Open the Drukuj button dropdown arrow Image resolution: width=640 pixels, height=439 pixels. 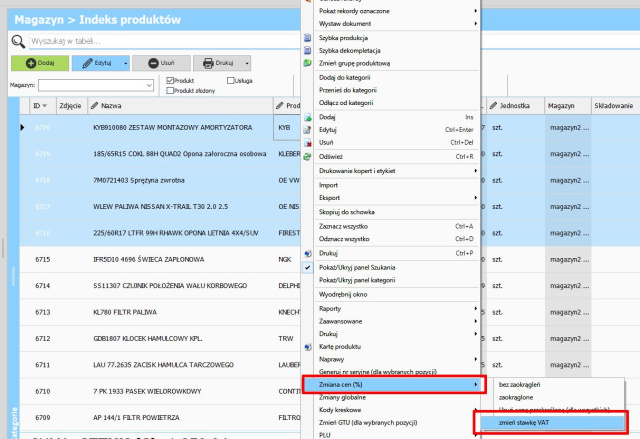coord(247,63)
